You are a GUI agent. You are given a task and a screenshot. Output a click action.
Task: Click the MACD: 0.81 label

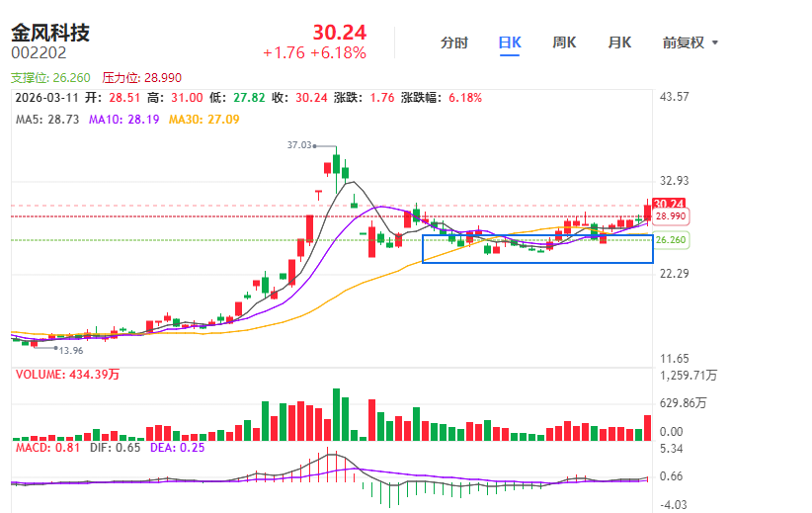coord(47,447)
